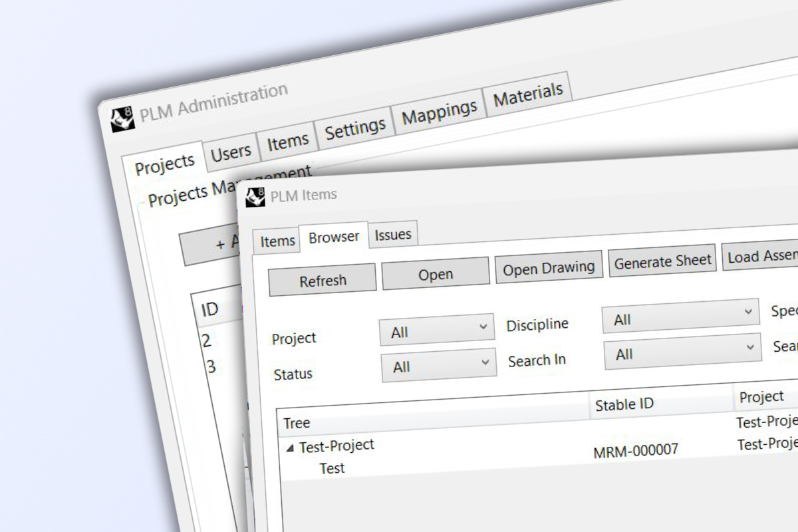Select the MRM-000007 stable ID cell
This screenshot has width=798, height=532.
pyautogui.click(x=636, y=452)
